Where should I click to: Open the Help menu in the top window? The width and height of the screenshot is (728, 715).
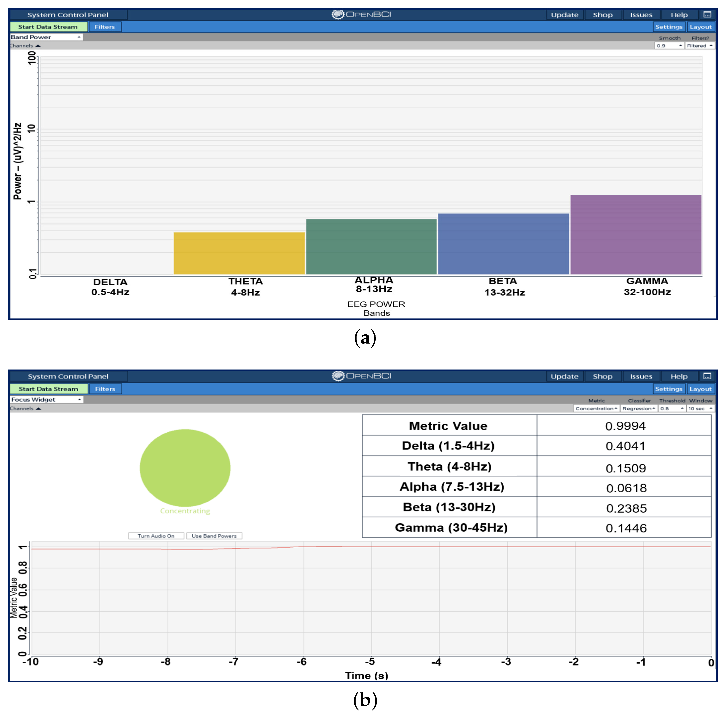pyautogui.click(x=679, y=15)
